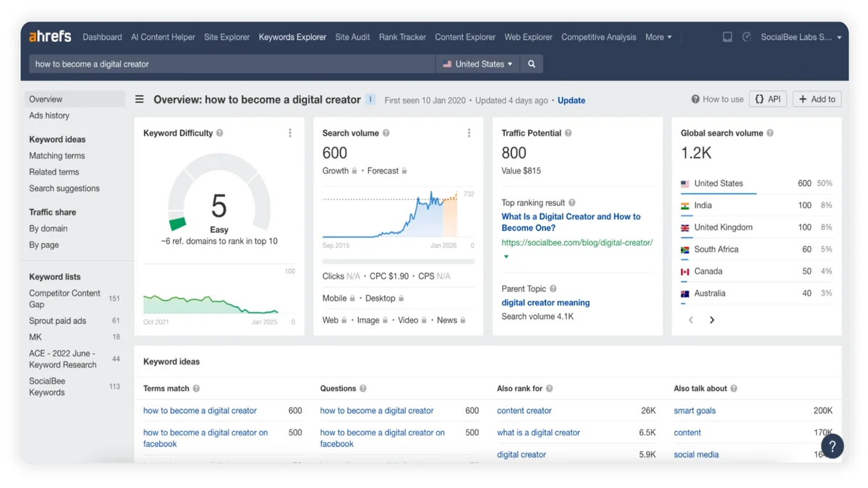Click the magnifying glass search icon
The image size is (868, 488).
tap(532, 64)
